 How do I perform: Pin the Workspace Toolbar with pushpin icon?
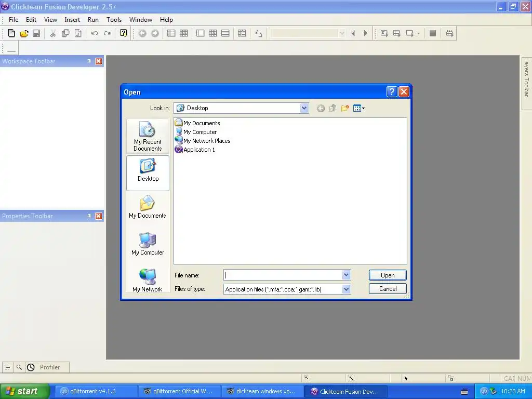[x=89, y=61]
